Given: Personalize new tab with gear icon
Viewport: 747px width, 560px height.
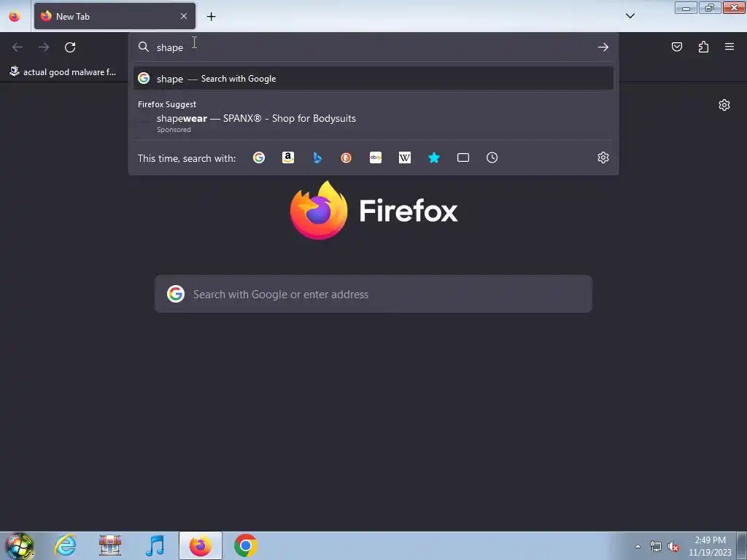Looking at the screenshot, I should coord(724,105).
